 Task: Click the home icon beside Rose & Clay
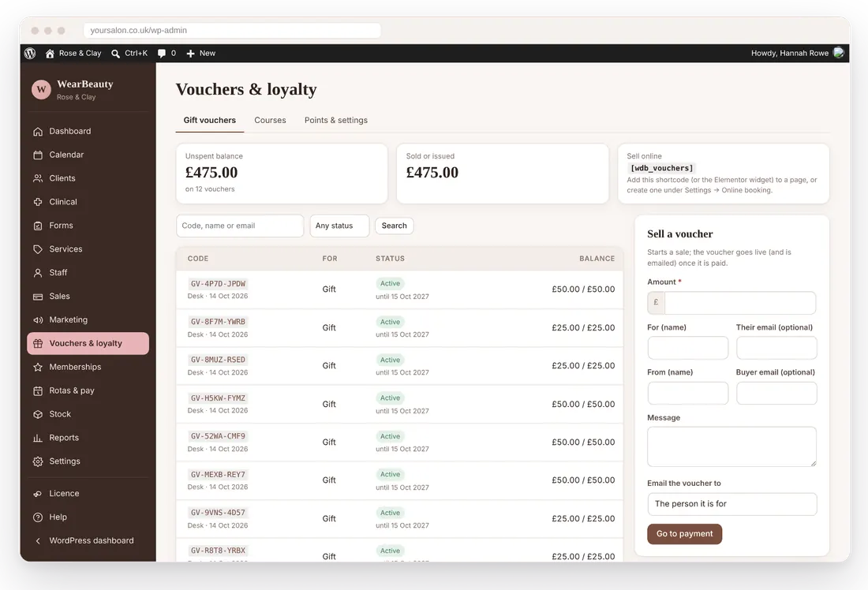click(50, 53)
